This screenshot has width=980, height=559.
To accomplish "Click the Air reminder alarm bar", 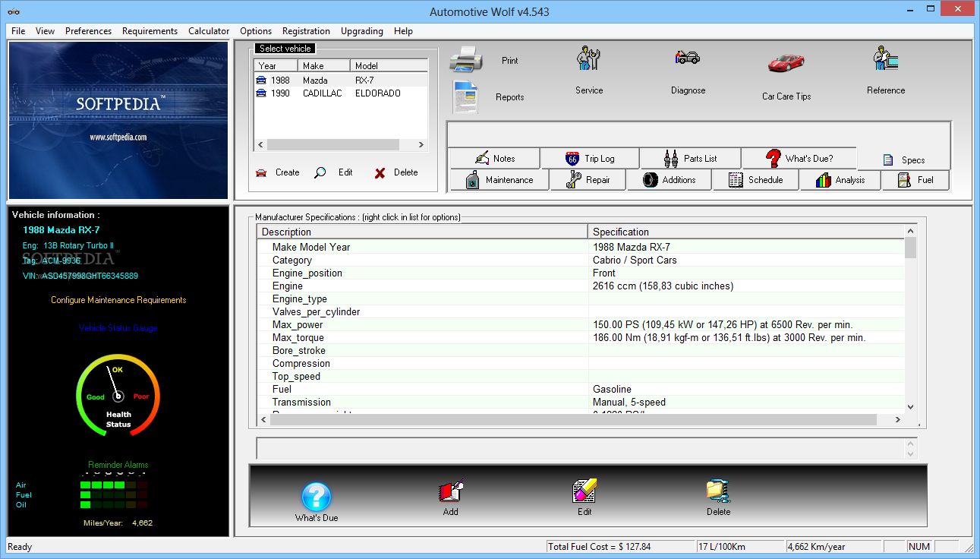I will [114, 485].
